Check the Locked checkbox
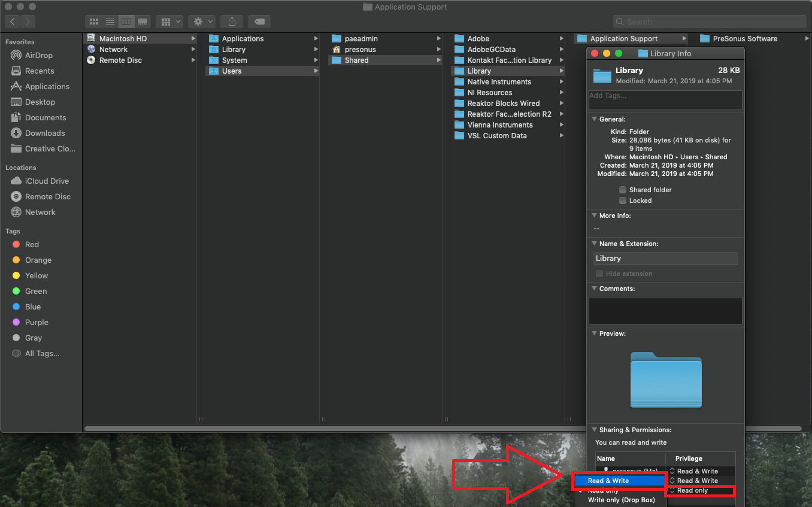The width and height of the screenshot is (812, 507). coord(623,201)
